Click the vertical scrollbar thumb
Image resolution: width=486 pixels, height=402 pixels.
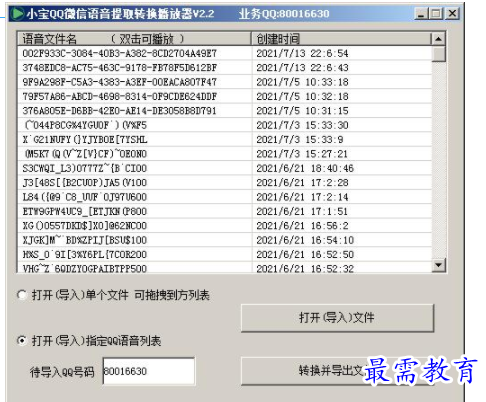438,54
